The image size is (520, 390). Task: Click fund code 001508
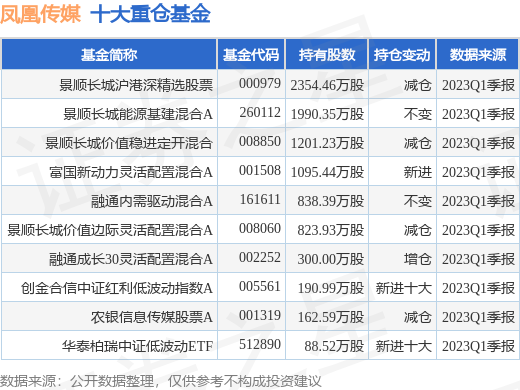click(260, 170)
